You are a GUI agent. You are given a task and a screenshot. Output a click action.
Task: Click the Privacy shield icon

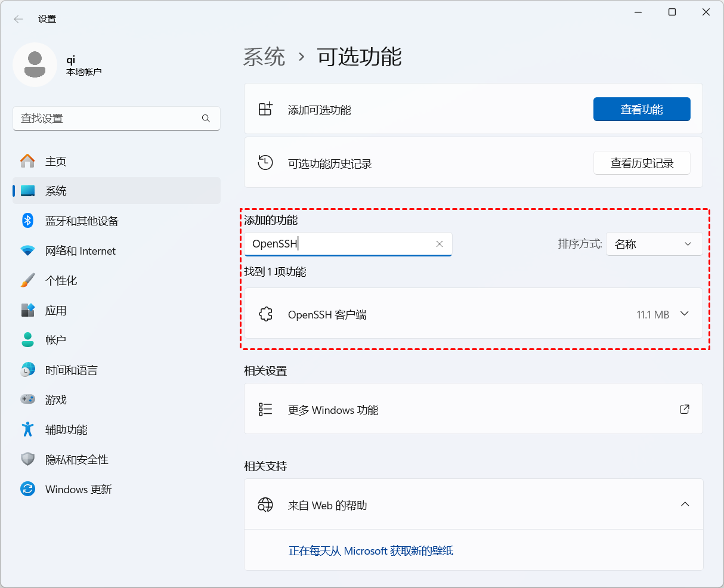tap(27, 459)
